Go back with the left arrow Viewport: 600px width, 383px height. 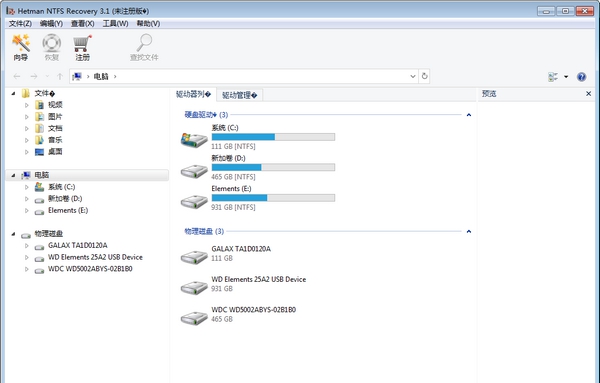click(x=17, y=77)
